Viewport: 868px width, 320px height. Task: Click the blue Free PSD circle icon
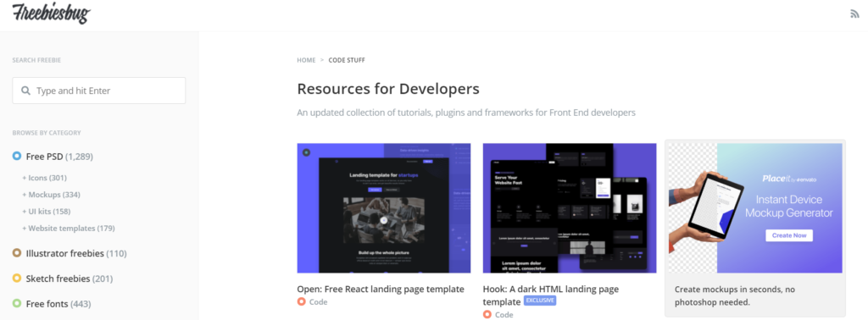pyautogui.click(x=17, y=157)
